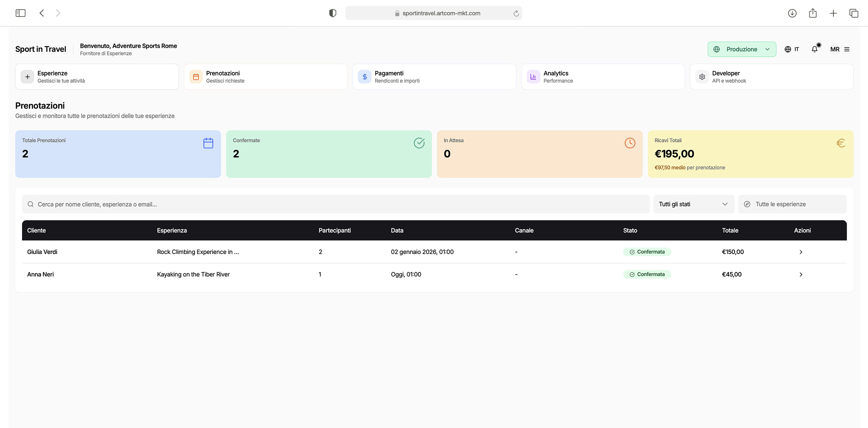This screenshot has width=868, height=428.
Task: Reload the page using the refresh icon
Action: [x=516, y=13]
